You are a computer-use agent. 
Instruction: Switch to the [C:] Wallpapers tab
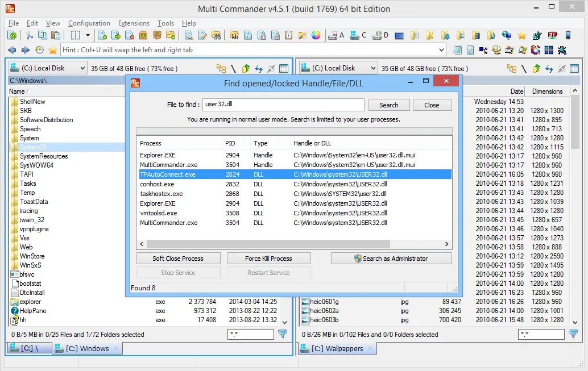click(337, 348)
